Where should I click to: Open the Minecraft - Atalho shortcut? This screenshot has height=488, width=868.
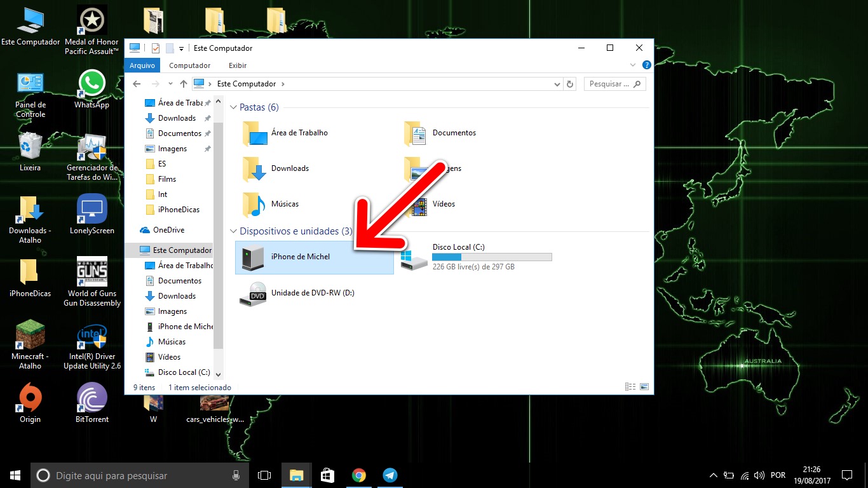(x=30, y=345)
